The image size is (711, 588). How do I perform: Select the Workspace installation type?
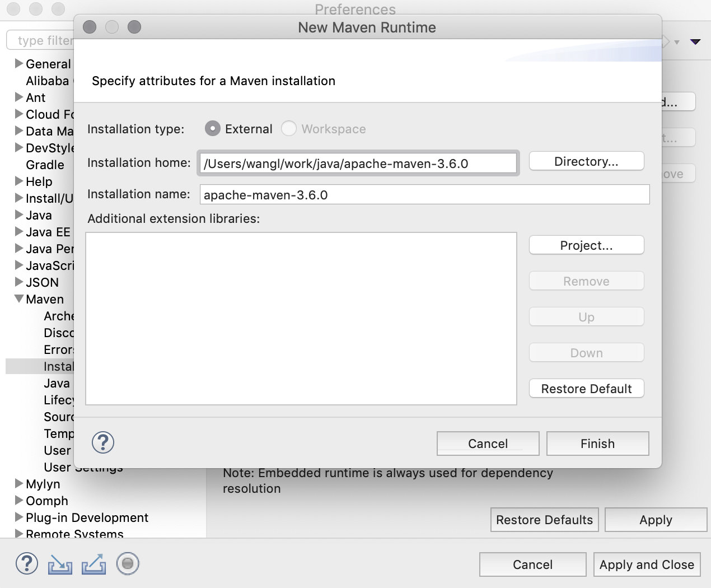click(289, 129)
